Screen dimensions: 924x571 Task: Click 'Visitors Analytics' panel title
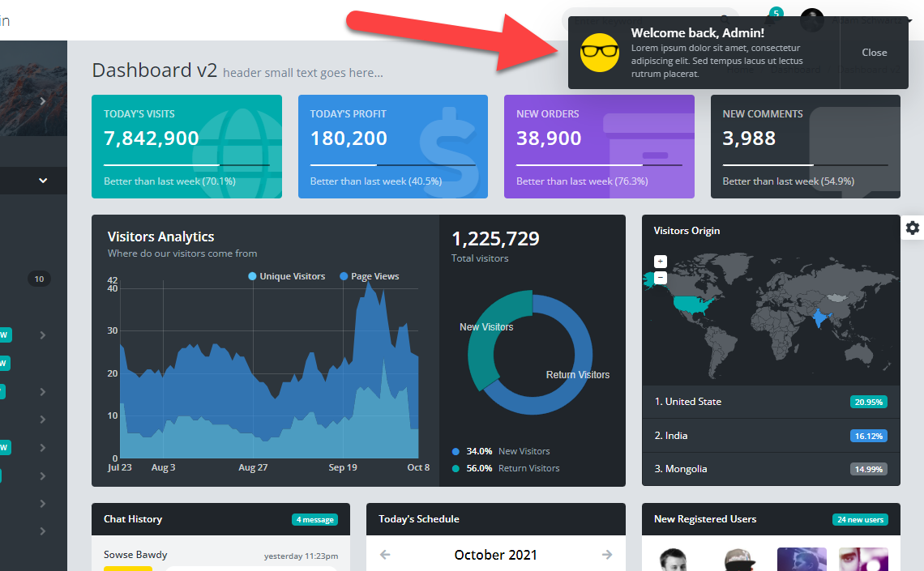(160, 236)
